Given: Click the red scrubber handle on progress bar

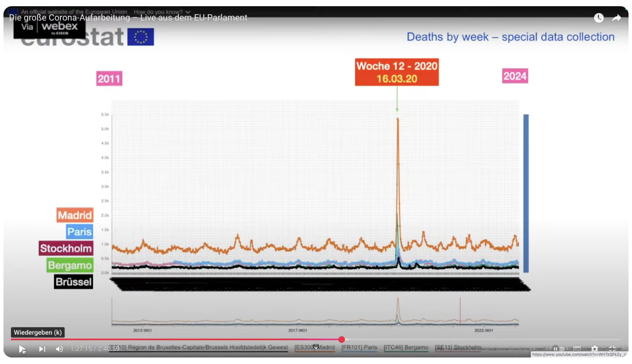Looking at the screenshot, I should [x=342, y=339].
